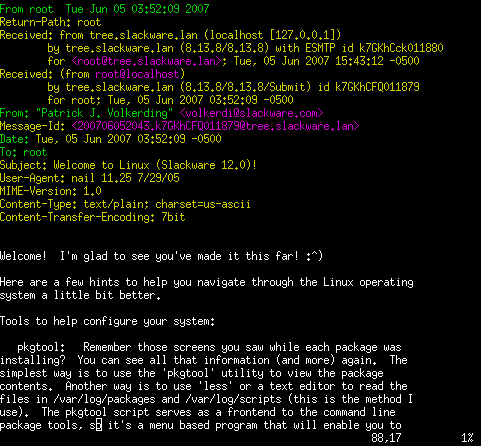Click the root@localhost address in Received header

[137, 74]
